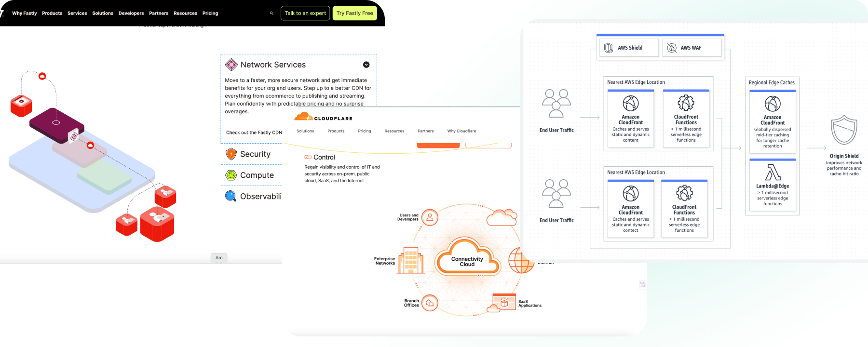Open the Cloudflare Resources menu
The width and height of the screenshot is (868, 347).
tap(394, 131)
